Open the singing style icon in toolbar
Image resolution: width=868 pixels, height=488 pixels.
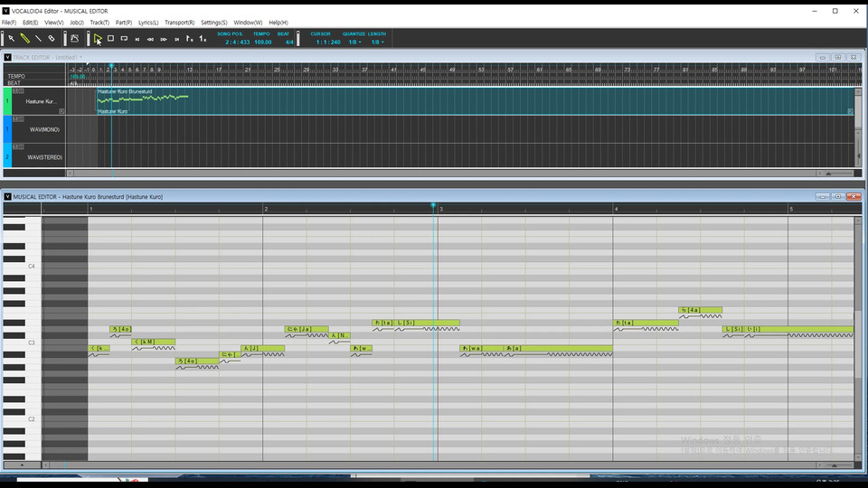click(x=74, y=39)
